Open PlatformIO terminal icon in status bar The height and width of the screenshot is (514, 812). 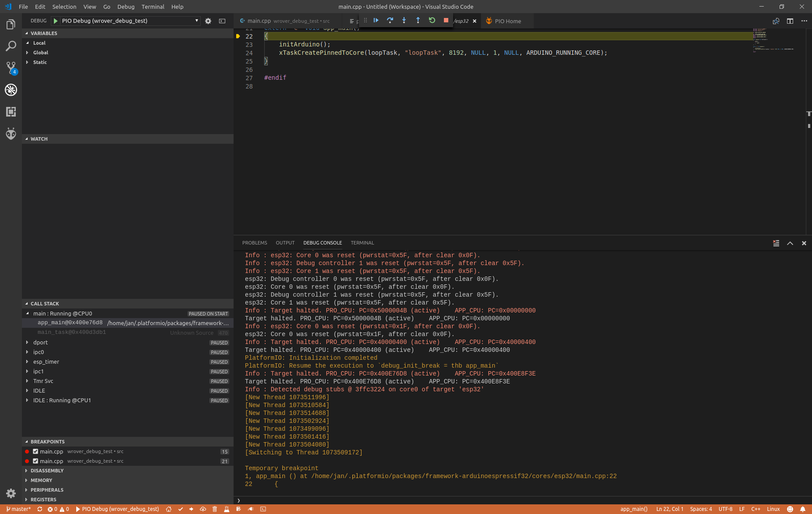click(x=263, y=509)
